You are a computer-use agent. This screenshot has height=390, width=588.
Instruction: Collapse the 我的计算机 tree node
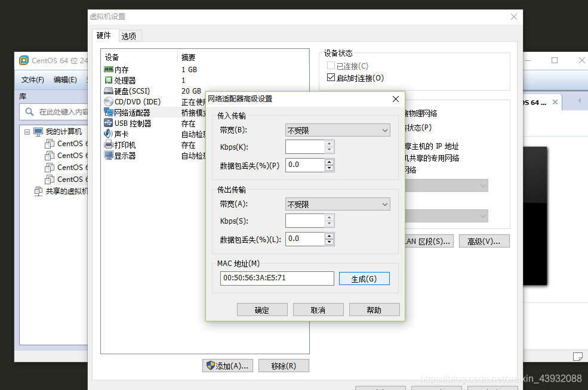coord(27,132)
